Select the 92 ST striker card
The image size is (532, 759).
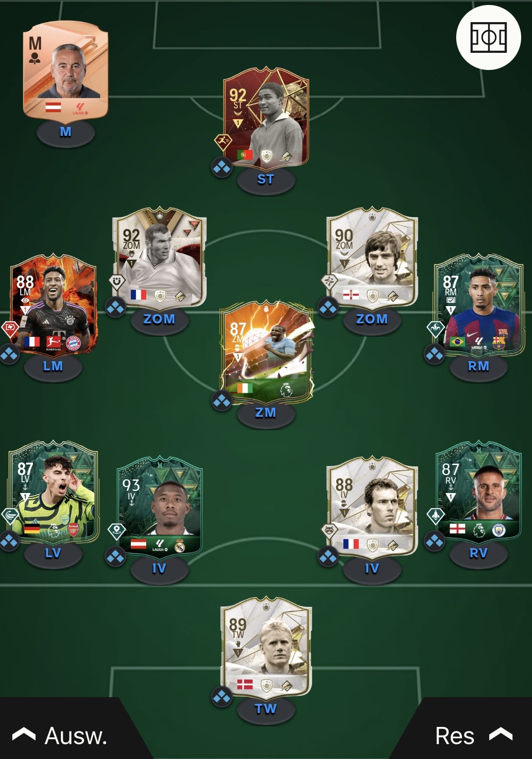266,118
